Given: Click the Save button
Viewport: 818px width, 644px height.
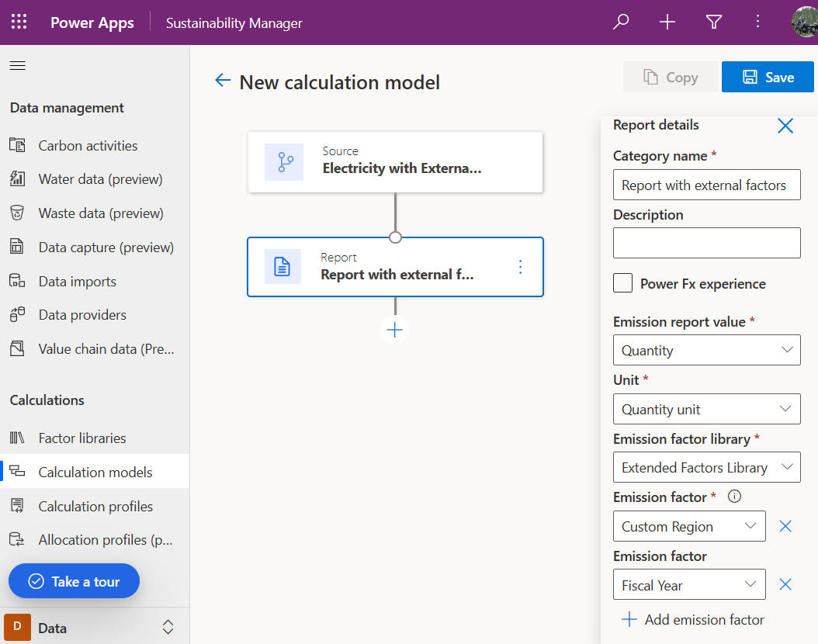Looking at the screenshot, I should pos(768,77).
